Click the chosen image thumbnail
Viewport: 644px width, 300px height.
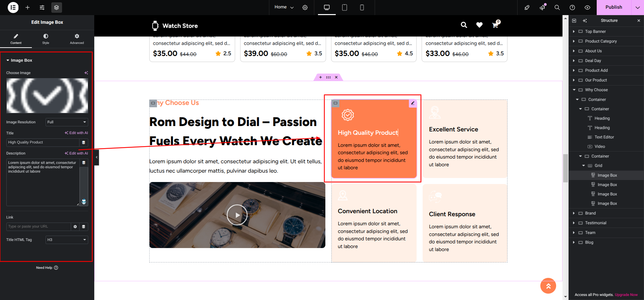(x=47, y=96)
